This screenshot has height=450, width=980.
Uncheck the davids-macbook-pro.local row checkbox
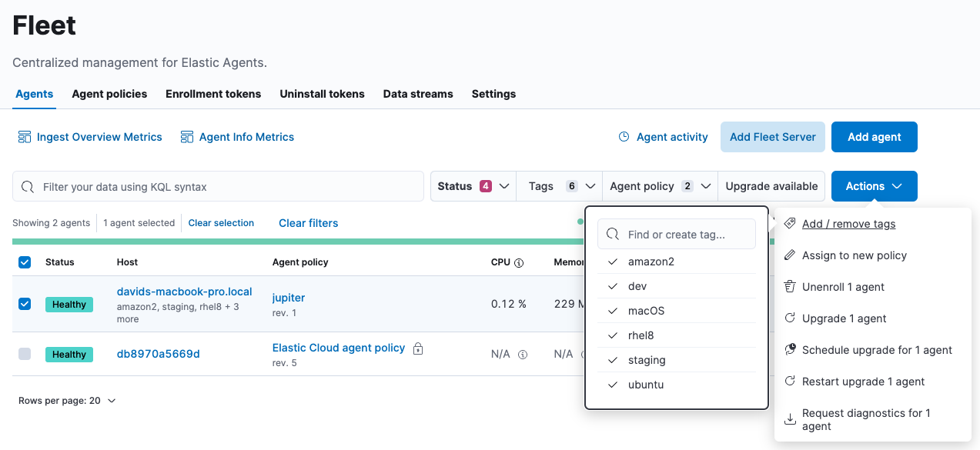click(25, 304)
